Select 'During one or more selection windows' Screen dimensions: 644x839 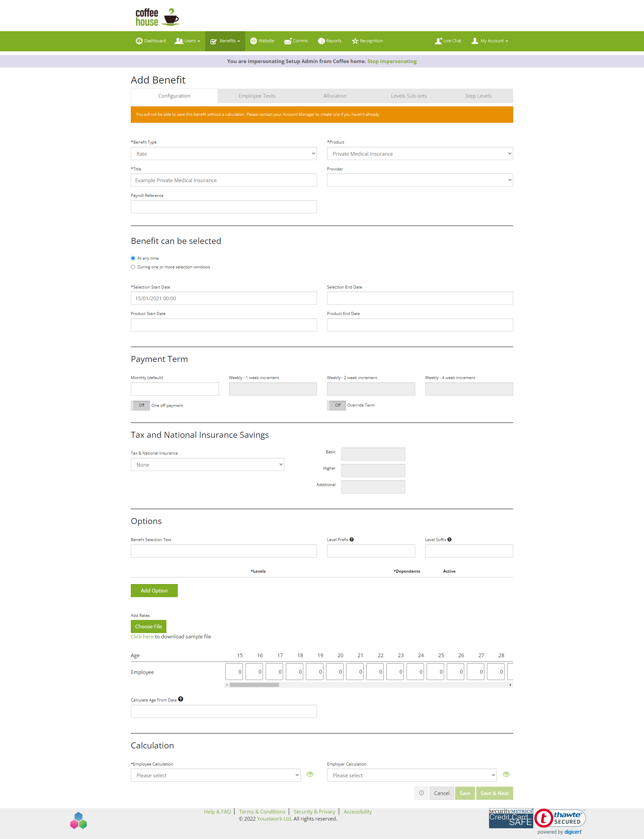coord(133,267)
